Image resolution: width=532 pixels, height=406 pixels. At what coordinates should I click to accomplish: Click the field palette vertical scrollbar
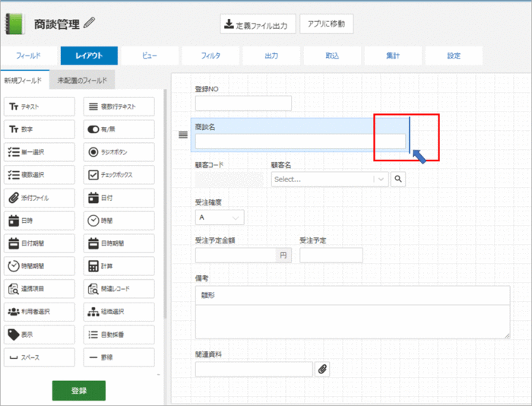point(165,204)
